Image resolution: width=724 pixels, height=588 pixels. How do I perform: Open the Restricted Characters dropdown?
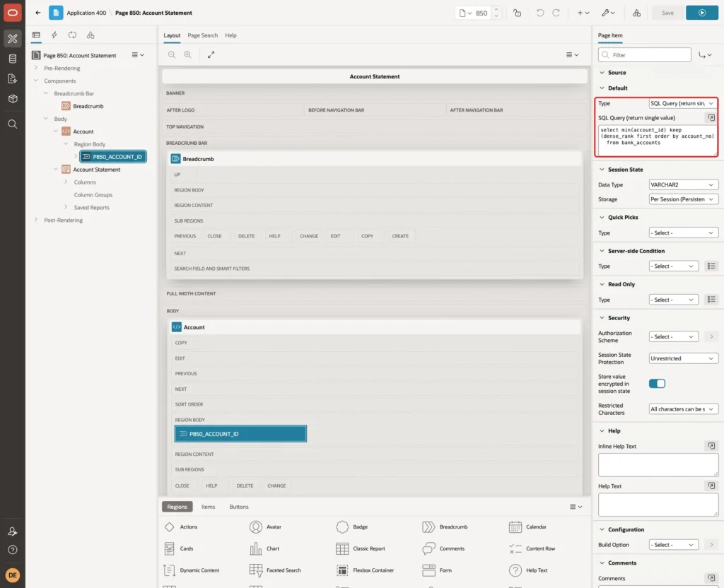click(x=684, y=409)
